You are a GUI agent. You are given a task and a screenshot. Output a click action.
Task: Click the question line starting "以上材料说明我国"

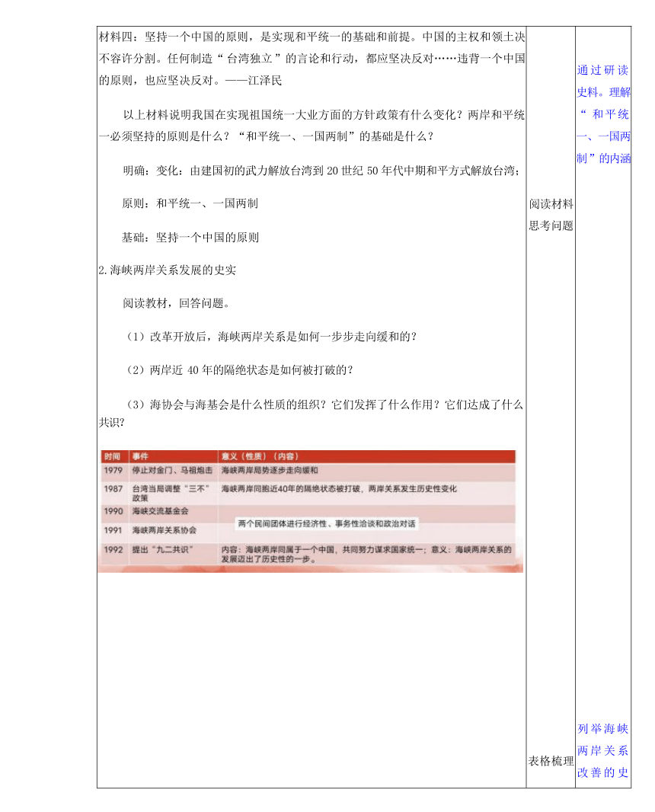(x=324, y=114)
